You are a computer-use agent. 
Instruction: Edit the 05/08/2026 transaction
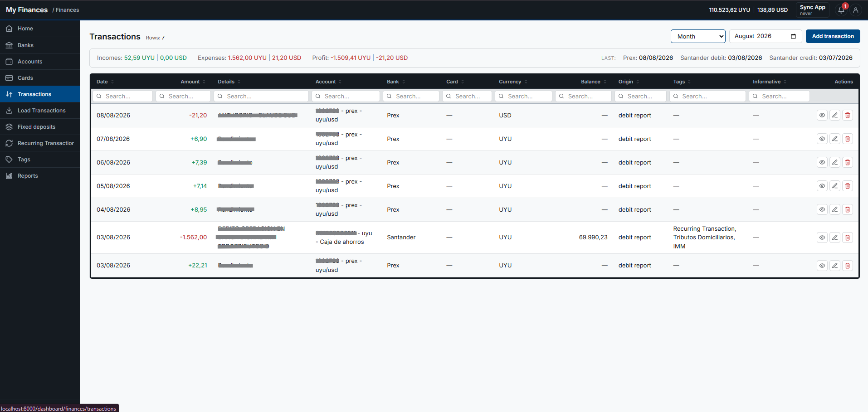click(835, 186)
